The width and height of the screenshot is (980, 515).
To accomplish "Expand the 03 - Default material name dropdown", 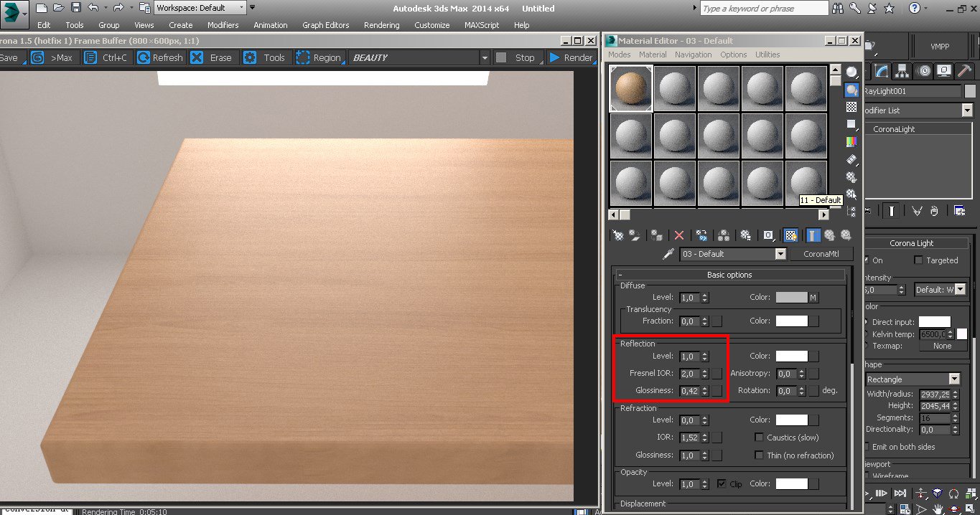I will pyautogui.click(x=780, y=254).
